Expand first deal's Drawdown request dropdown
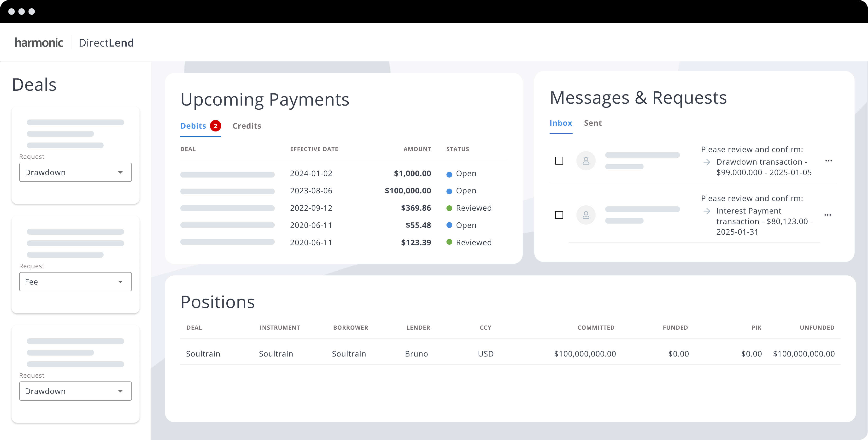Viewport: 868px width, 440px height. (76, 172)
